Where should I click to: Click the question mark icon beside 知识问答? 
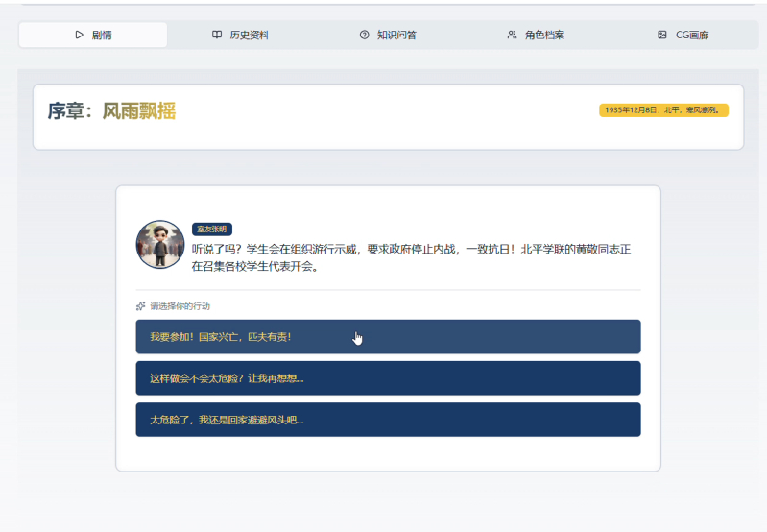tap(364, 35)
